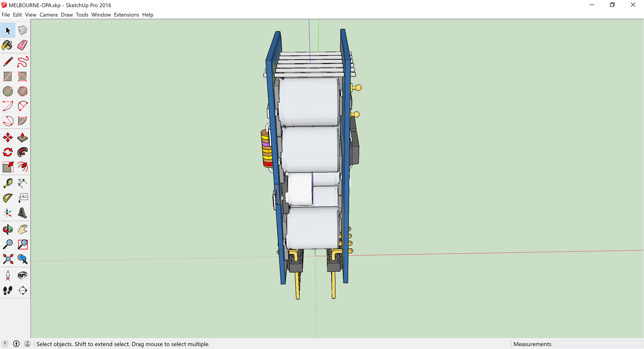Select the Rotate tool
This screenshot has height=349, width=644.
8,152
